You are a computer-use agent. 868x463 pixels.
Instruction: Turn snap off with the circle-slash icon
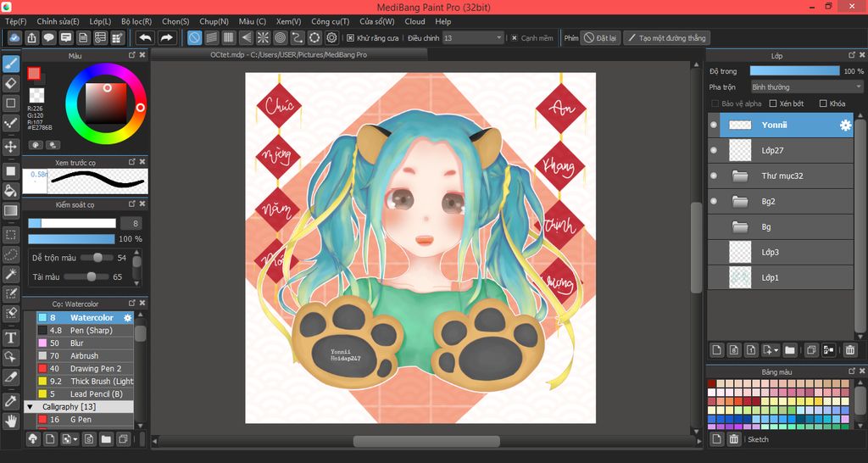point(194,37)
